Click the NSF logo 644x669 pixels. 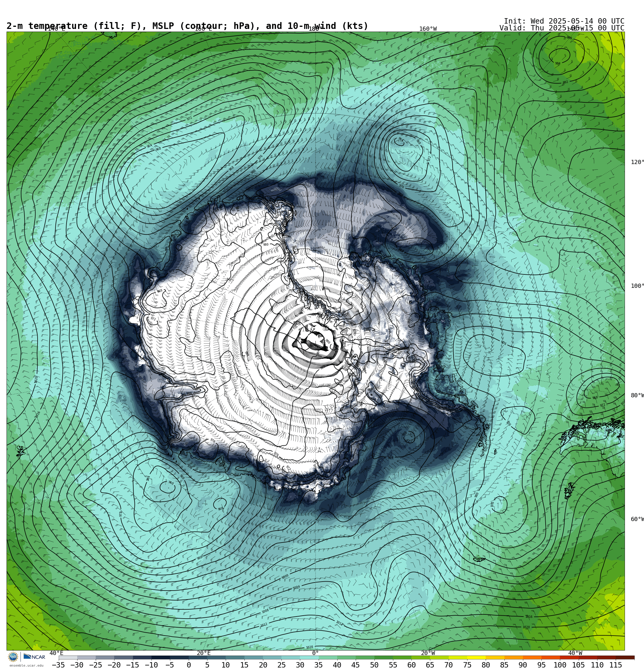coord(13,657)
